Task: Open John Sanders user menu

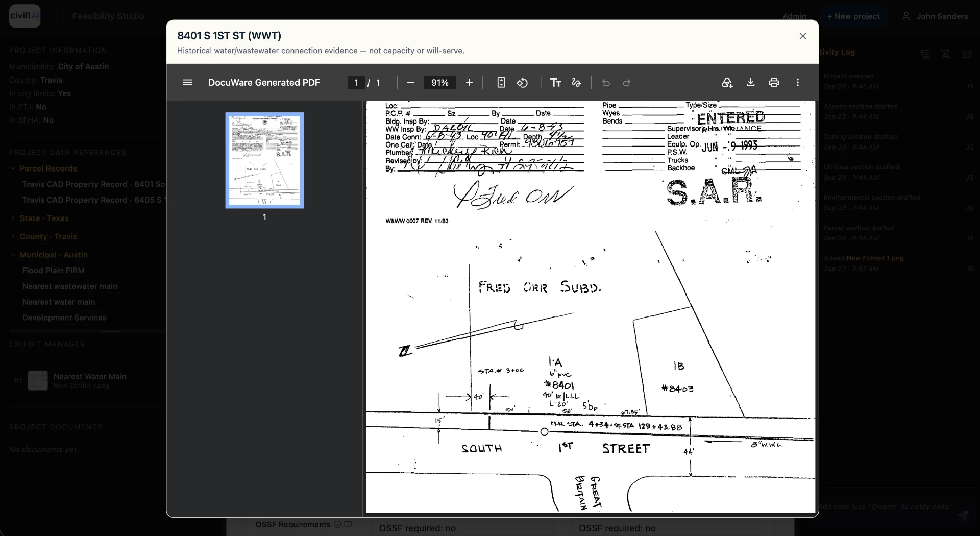Action: coord(935,16)
